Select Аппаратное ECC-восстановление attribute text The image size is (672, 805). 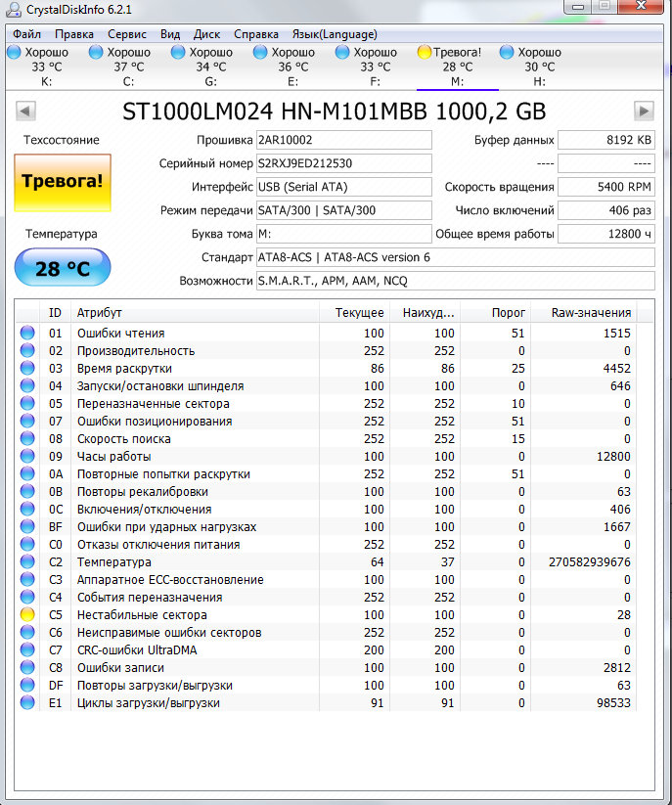pyautogui.click(x=170, y=580)
